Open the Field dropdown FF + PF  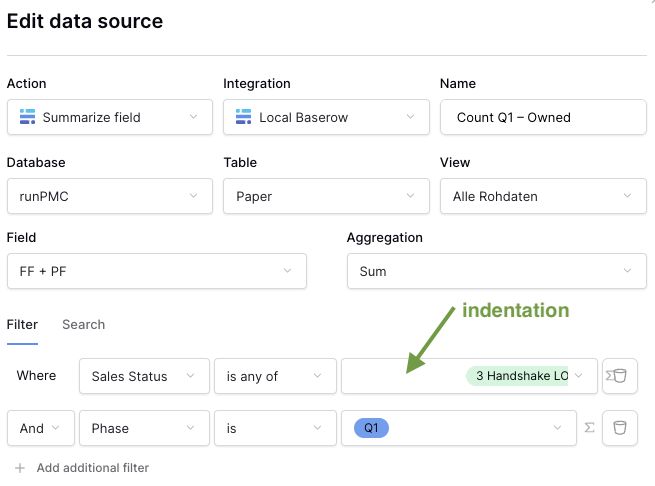157,271
